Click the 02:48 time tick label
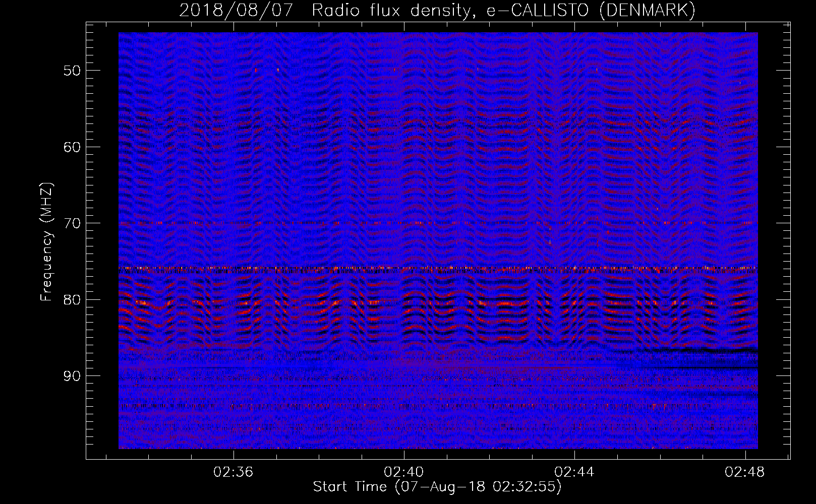The width and height of the screenshot is (816, 504). [745, 472]
